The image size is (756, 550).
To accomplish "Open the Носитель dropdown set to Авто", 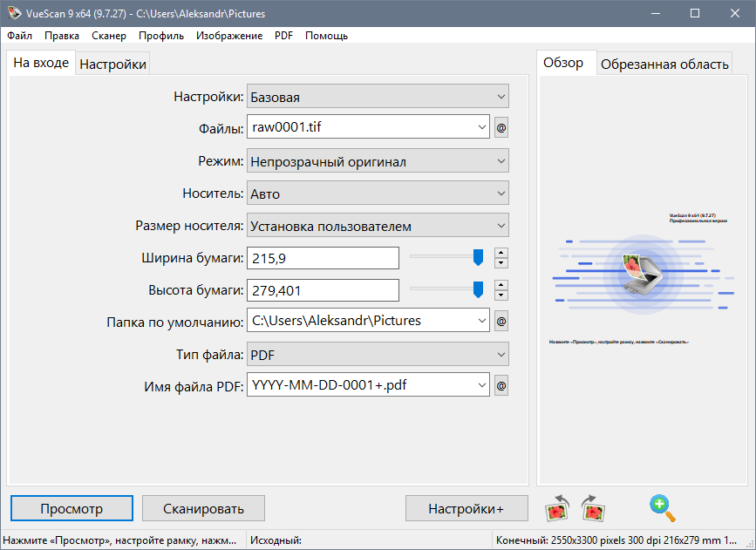I will [378, 194].
